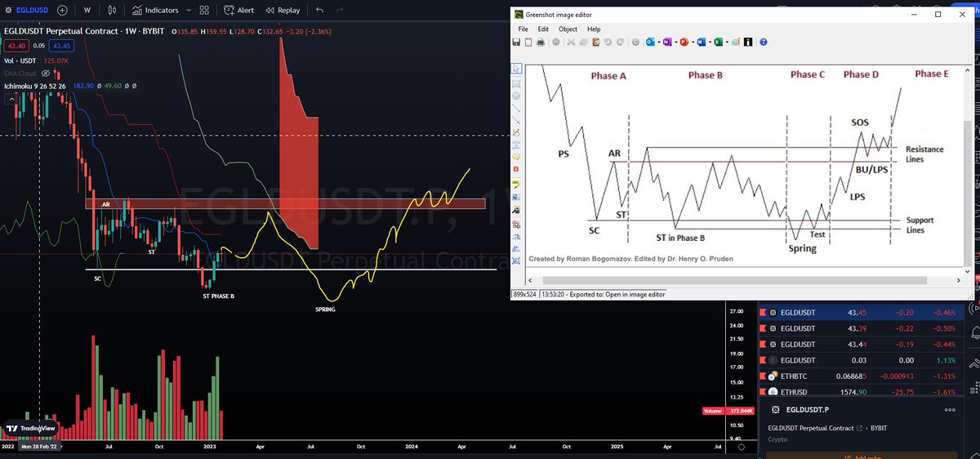Open Edit menu in Greenshot editor

click(x=543, y=29)
